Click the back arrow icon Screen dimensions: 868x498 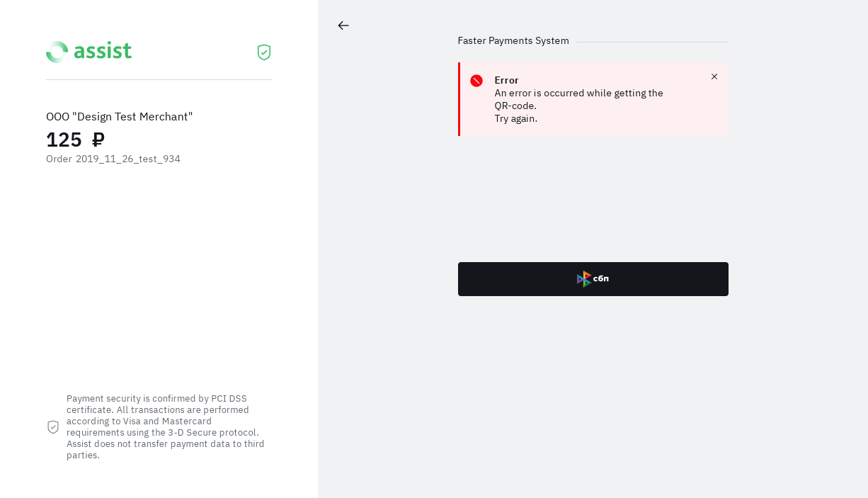pyautogui.click(x=343, y=26)
